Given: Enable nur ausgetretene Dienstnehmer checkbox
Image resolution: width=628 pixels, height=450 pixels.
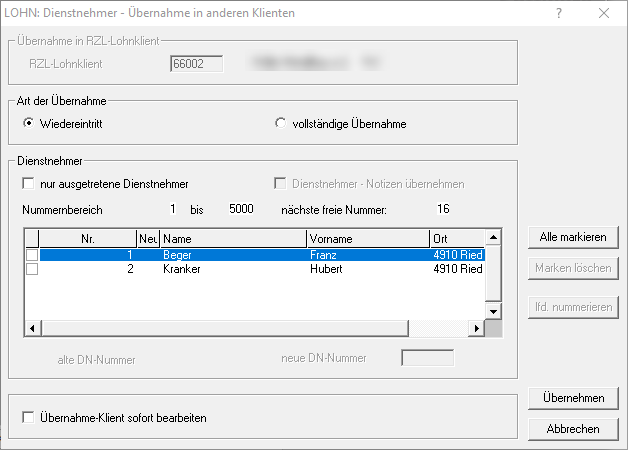Looking at the screenshot, I should click(x=28, y=184).
